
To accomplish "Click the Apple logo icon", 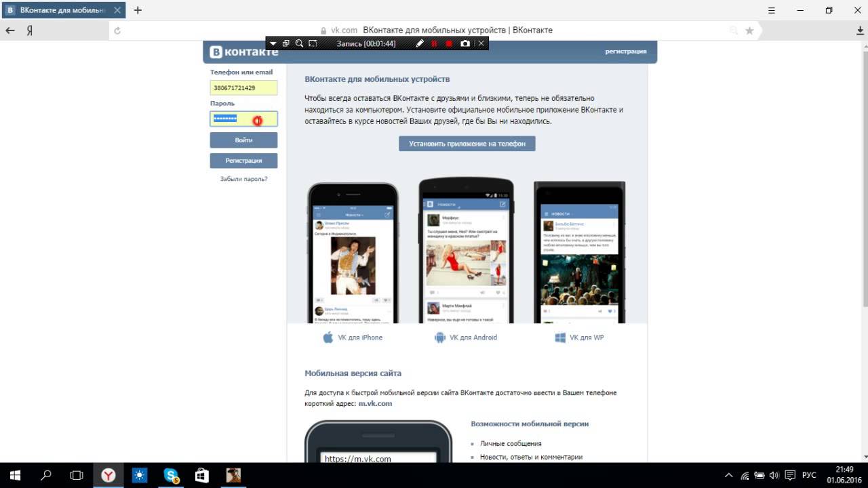I will pos(328,338).
